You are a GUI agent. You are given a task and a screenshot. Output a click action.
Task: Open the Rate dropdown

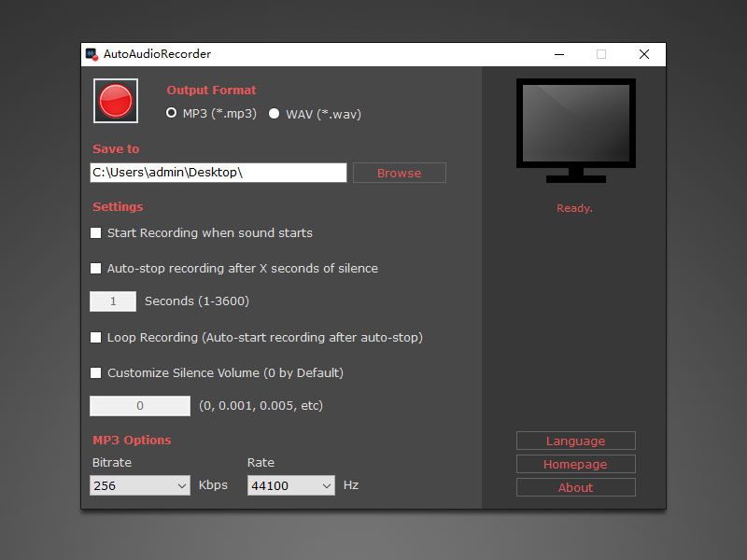(289, 485)
